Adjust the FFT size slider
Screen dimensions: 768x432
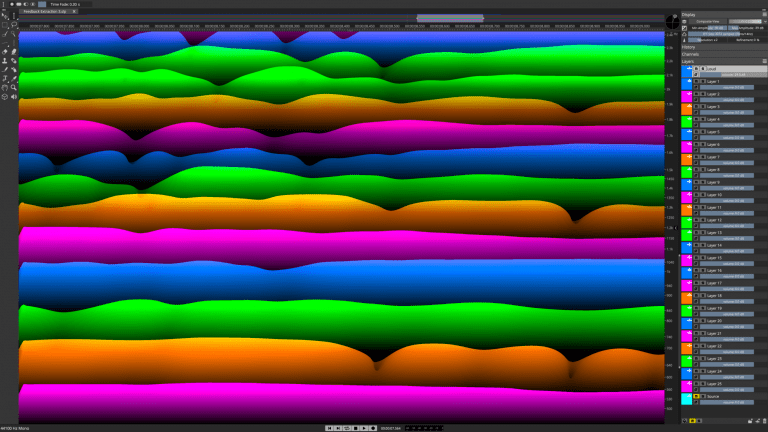coord(727,34)
